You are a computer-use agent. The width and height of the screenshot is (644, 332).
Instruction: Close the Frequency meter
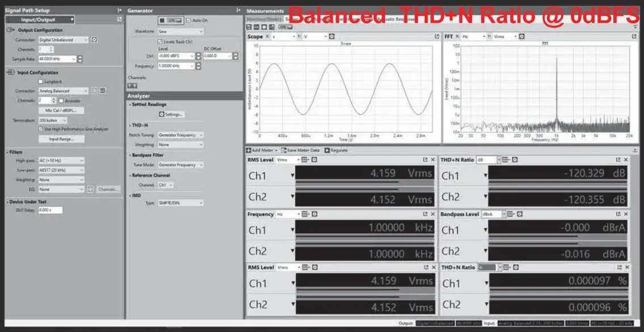point(433,214)
